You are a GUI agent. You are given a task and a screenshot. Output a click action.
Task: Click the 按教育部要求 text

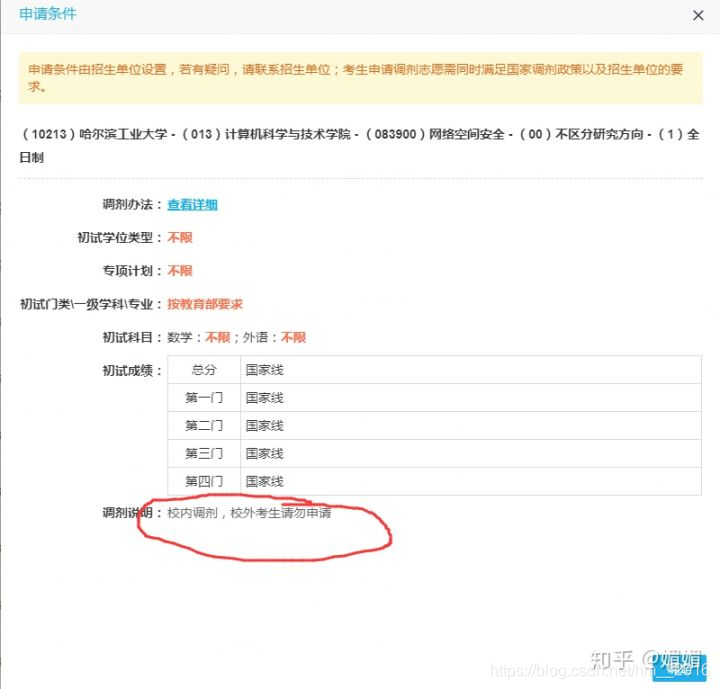click(205, 304)
